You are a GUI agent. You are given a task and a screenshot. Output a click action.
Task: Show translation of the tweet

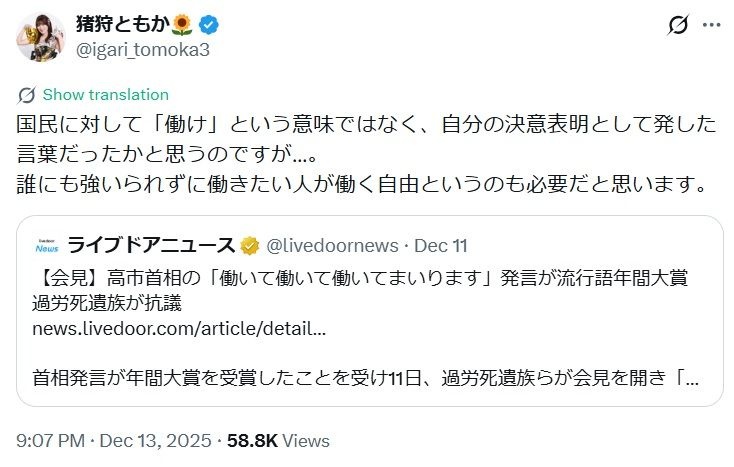106,95
